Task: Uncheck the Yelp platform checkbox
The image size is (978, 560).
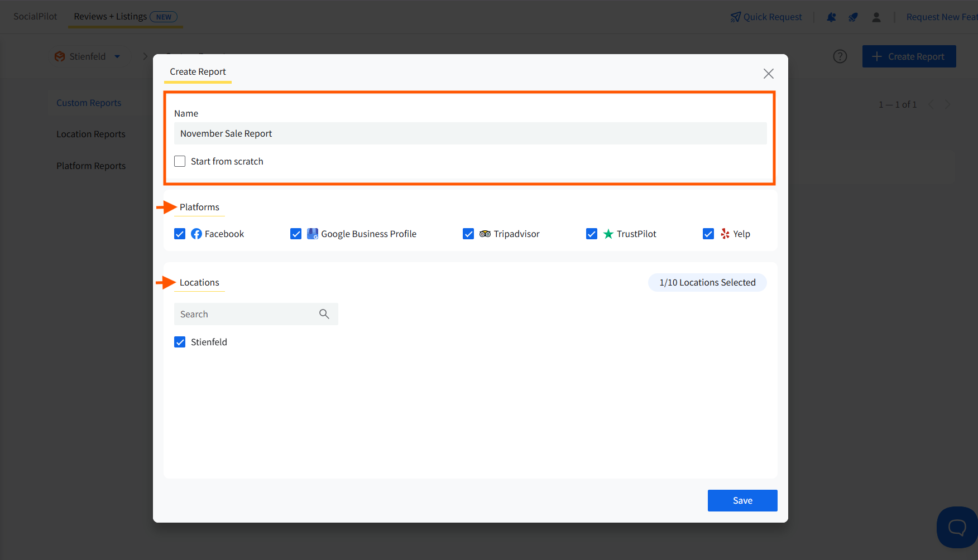Action: click(708, 234)
